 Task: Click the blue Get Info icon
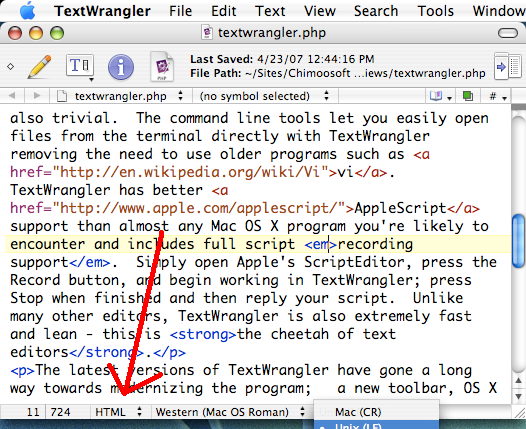click(121, 67)
